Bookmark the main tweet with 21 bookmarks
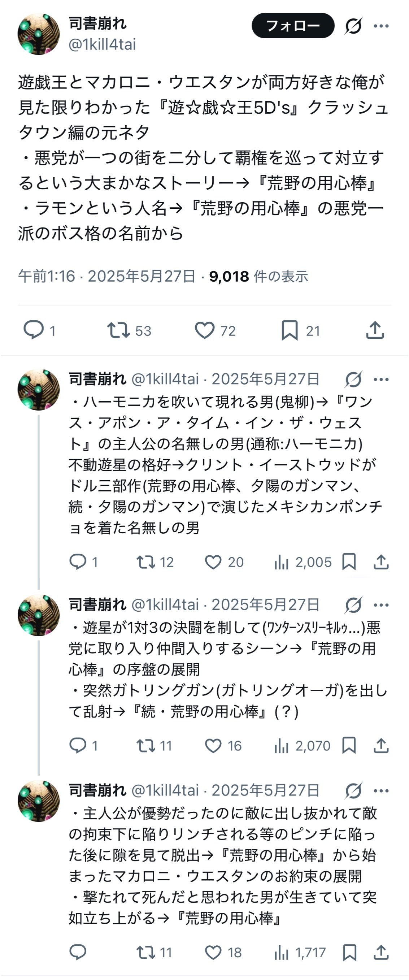The width and height of the screenshot is (409, 980). [290, 330]
